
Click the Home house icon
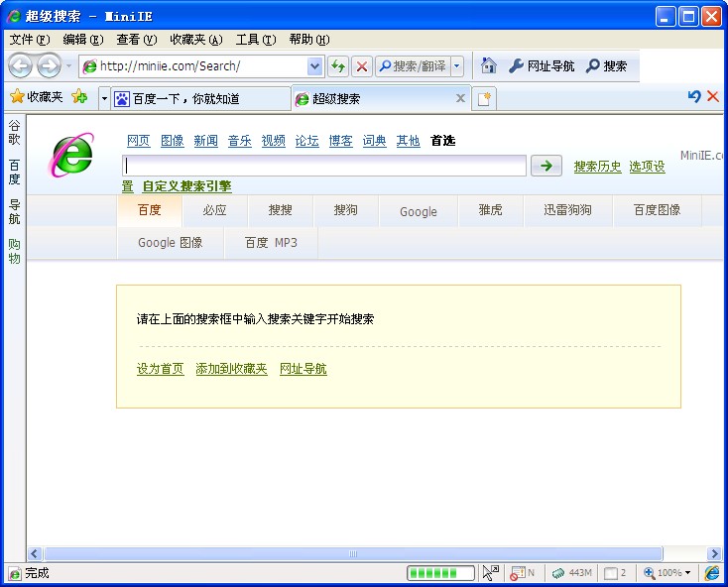pyautogui.click(x=488, y=65)
